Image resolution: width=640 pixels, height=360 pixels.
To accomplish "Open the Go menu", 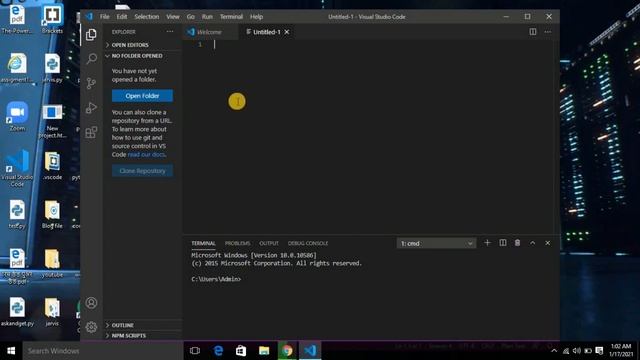I will tap(191, 17).
